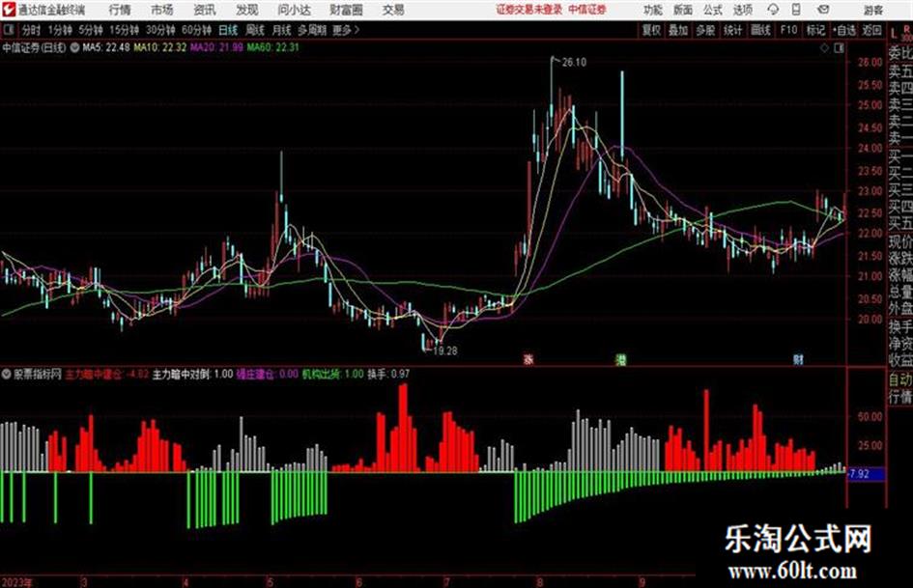Click the 自选 add to watchlist button
This screenshot has height=588, width=913.
tap(843, 30)
